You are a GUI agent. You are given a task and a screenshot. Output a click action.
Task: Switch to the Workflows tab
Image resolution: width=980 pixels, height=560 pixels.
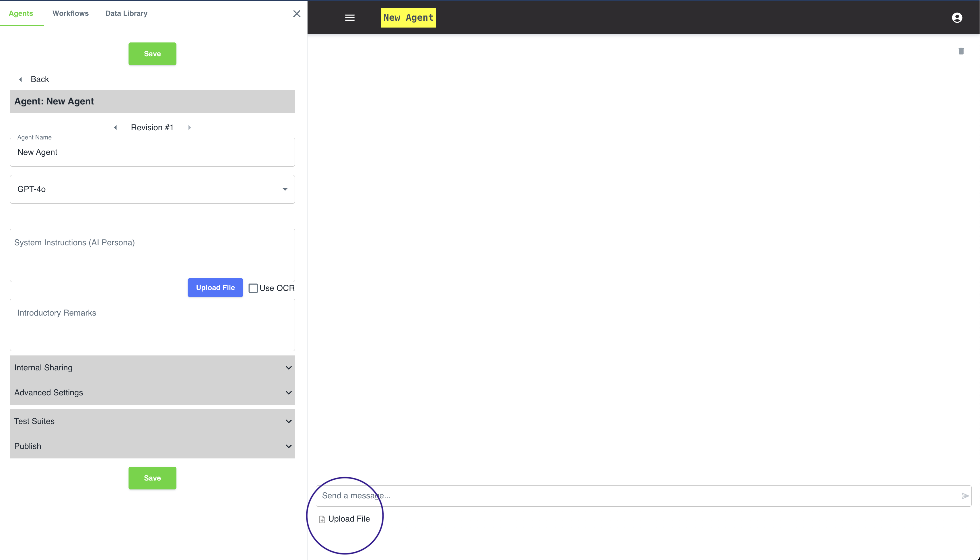pos(70,13)
